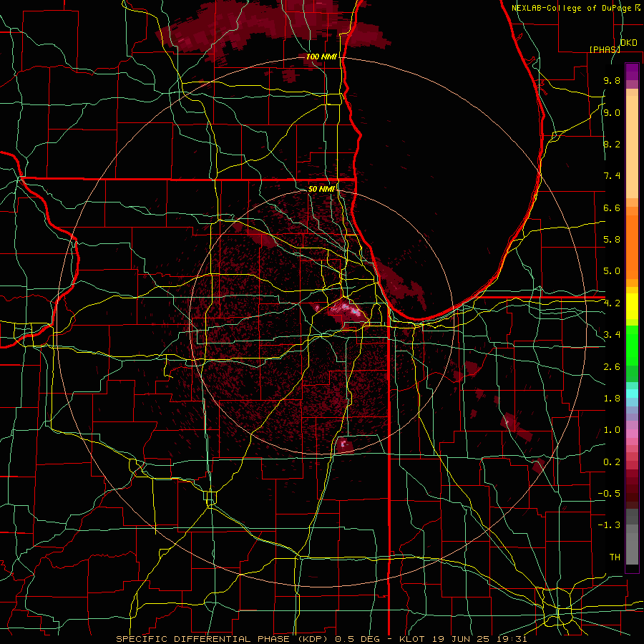Click the 8.2 scale value
This screenshot has height=644, width=644.
(x=612, y=144)
